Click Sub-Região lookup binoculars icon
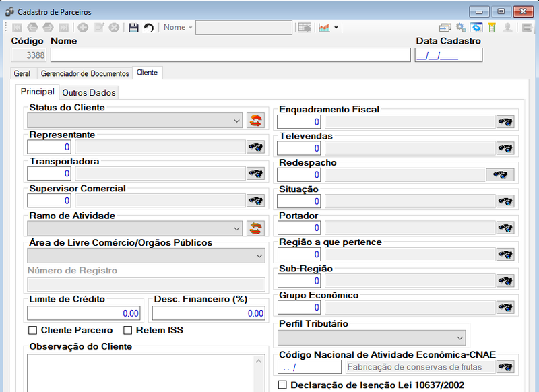 tap(505, 281)
